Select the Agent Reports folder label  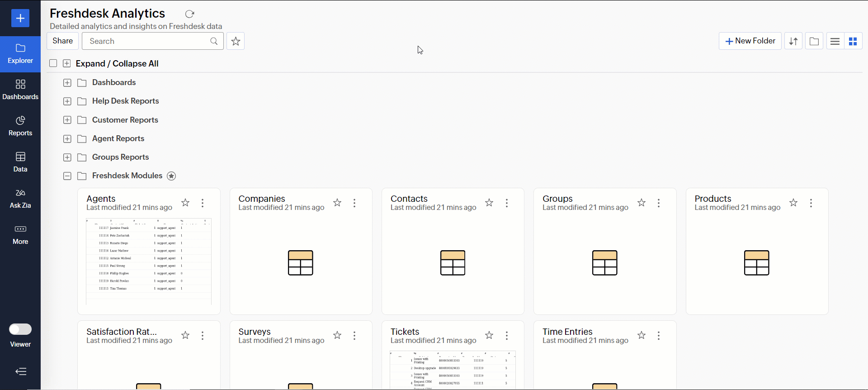[118, 138]
